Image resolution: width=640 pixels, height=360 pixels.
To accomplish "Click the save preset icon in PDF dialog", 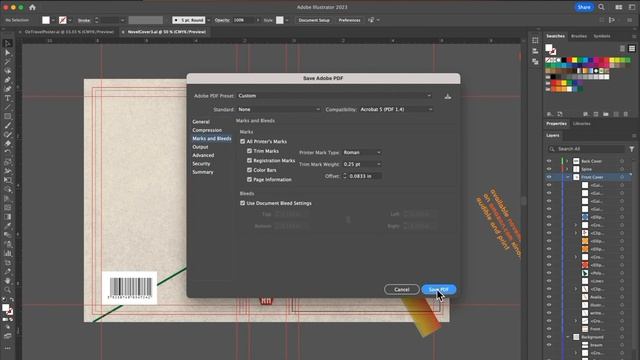I will (448, 96).
